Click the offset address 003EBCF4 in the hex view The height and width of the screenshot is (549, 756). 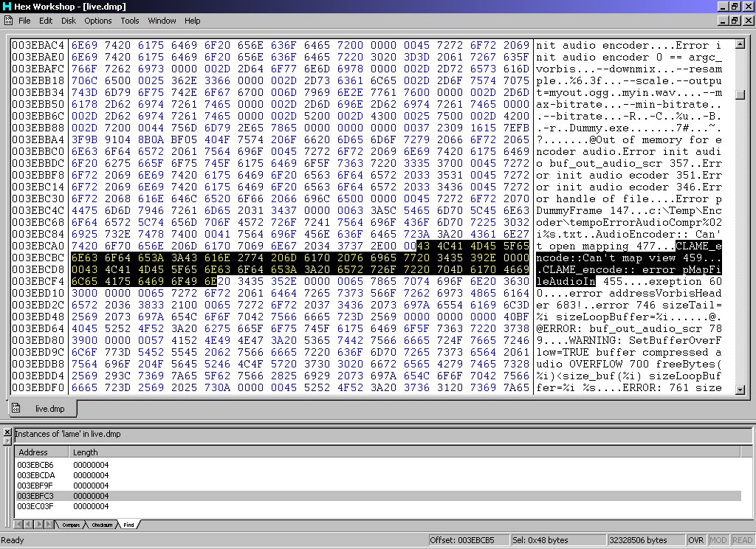click(38, 281)
